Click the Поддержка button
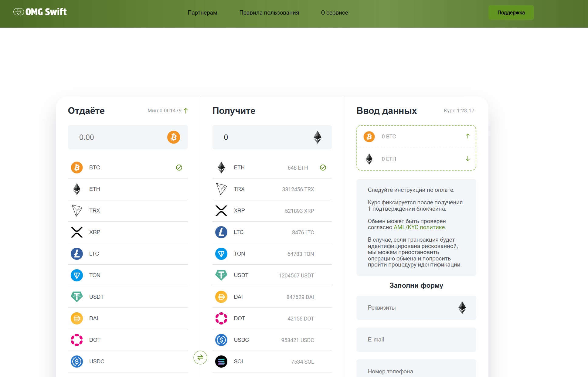This screenshot has width=588, height=377. tap(511, 12)
